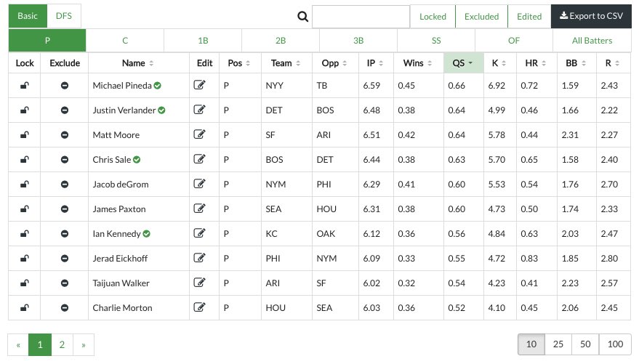Go to page 2 of results
The image size is (639, 364).
[62, 345]
